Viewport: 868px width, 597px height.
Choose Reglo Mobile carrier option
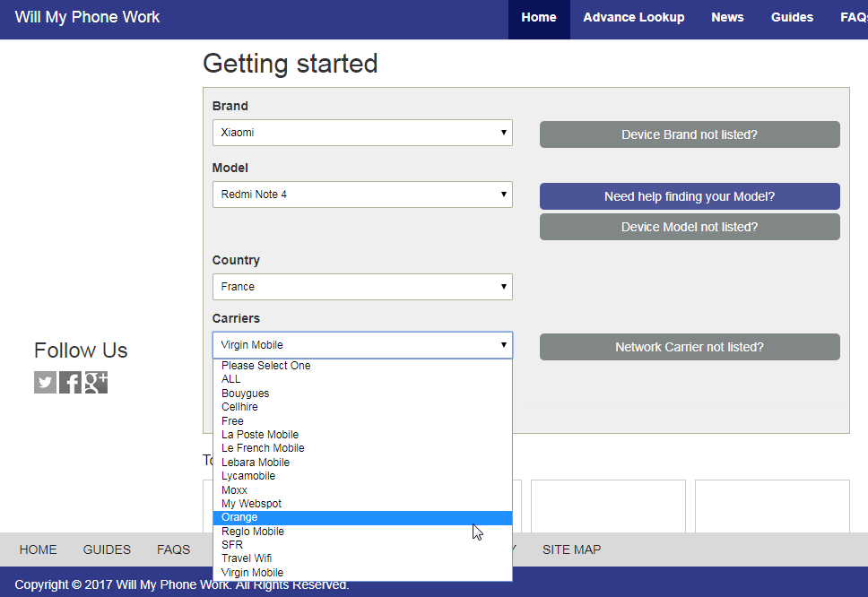[x=362, y=532]
